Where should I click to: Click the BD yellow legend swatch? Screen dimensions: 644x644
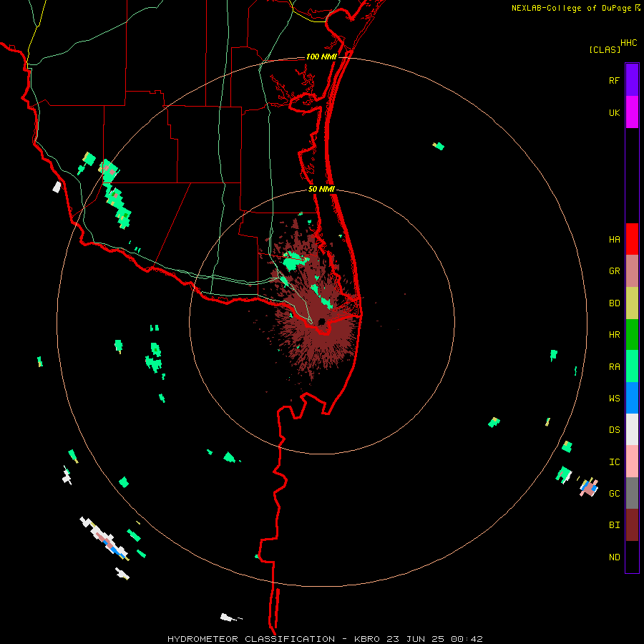tap(632, 303)
